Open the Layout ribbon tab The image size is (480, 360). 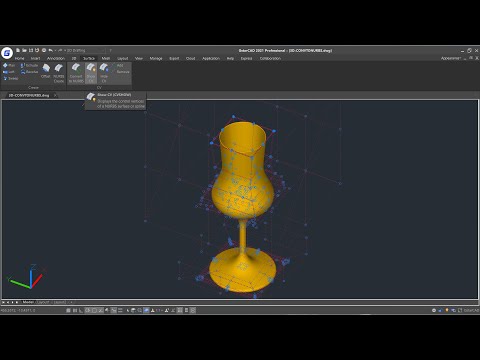click(123, 58)
